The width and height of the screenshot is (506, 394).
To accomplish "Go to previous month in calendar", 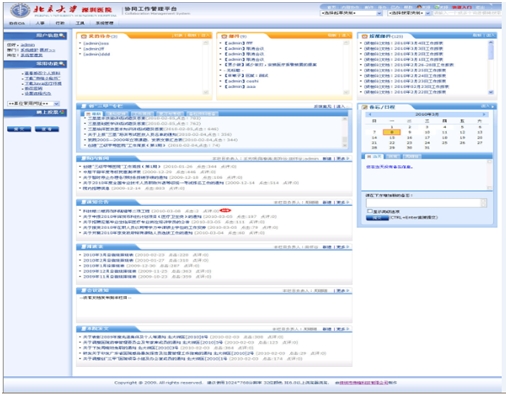I will click(x=369, y=114).
